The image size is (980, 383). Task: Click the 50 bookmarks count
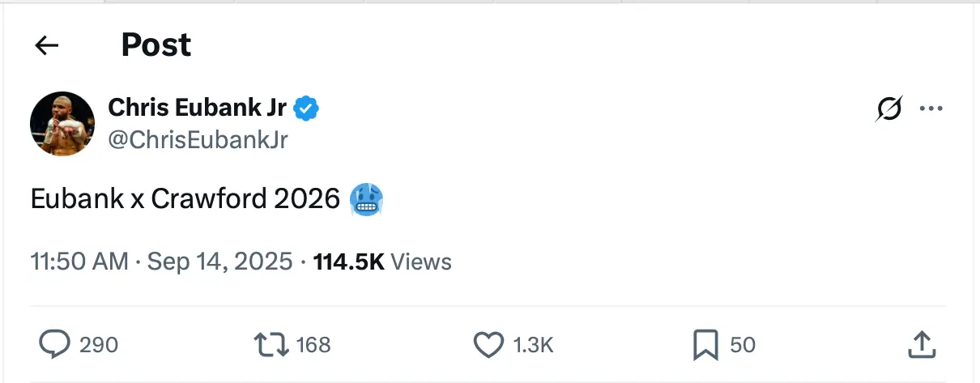(743, 345)
